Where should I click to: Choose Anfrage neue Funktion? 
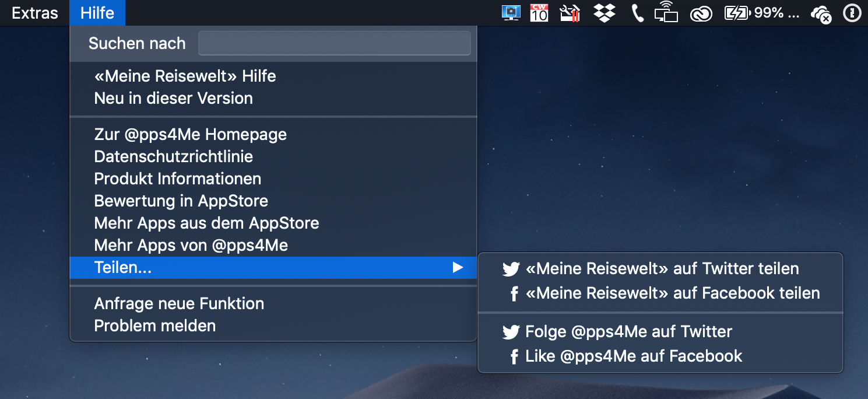(x=273, y=304)
